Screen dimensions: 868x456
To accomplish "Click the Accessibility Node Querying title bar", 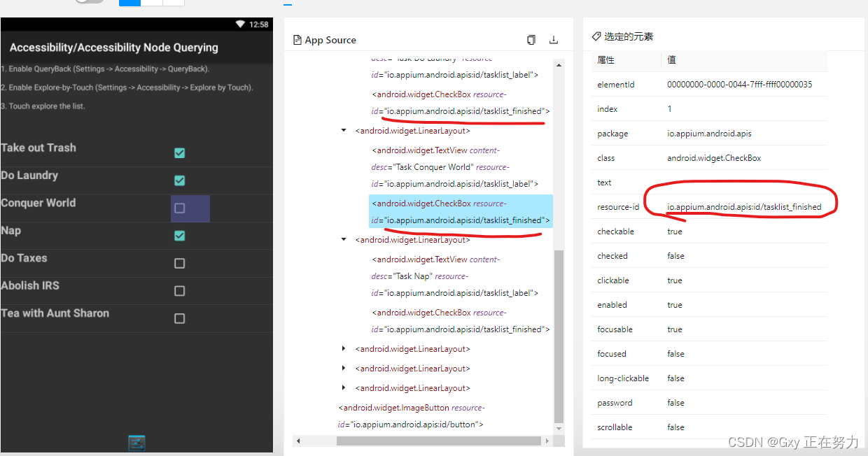I will 136,48.
